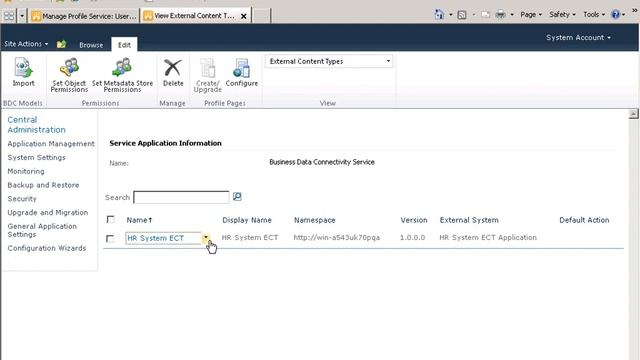Click the Display Name column header
640x360 pixels.
[x=247, y=220]
